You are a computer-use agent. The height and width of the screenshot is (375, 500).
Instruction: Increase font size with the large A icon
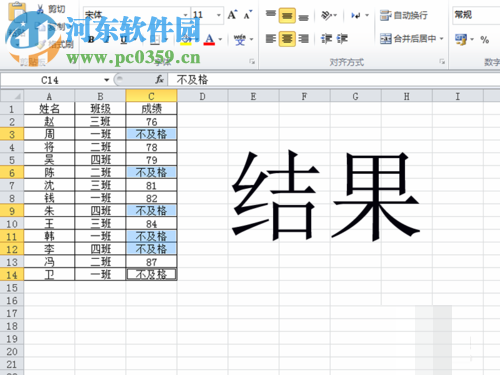232,15
